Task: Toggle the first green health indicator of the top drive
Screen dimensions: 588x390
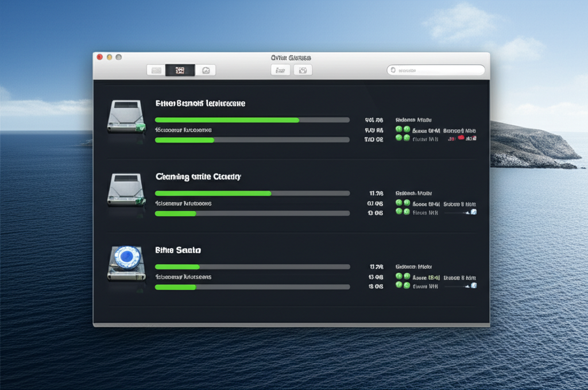Action: (x=399, y=130)
